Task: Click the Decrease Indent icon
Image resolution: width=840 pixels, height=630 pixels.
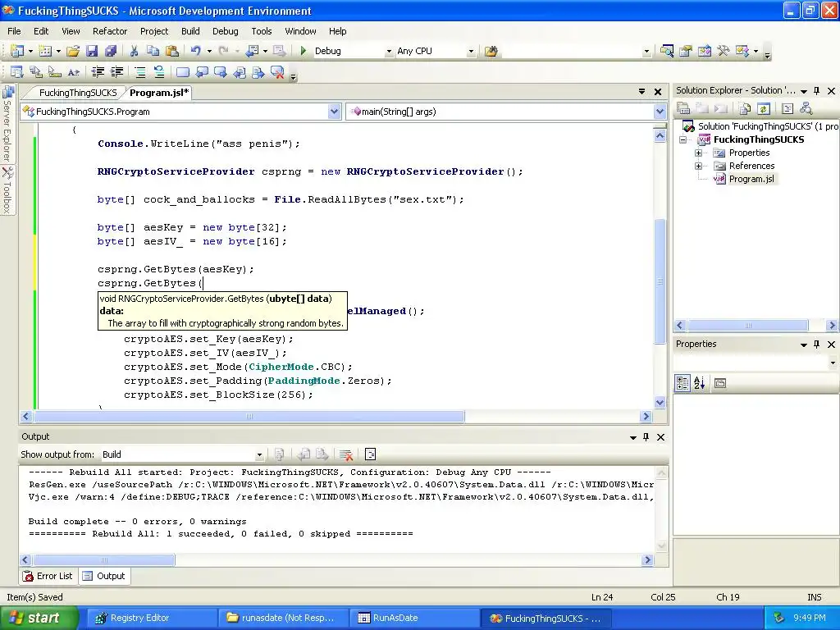Action: pyautogui.click(x=98, y=72)
